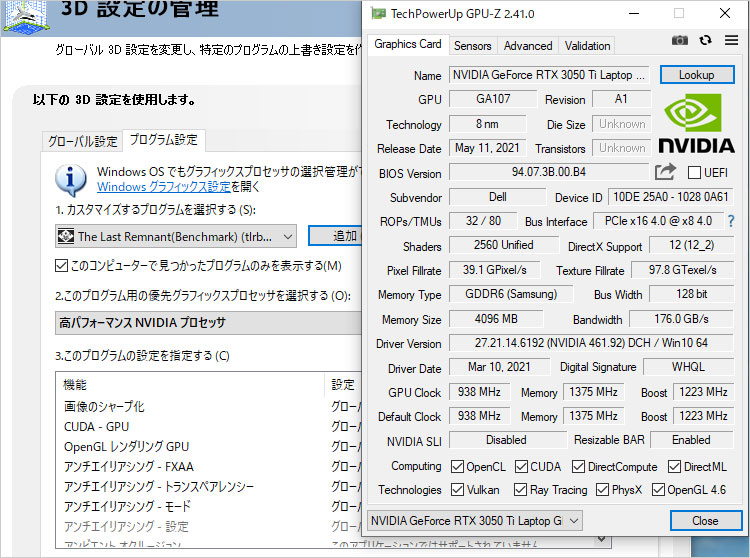Toggle the DirectML checkbox
Image resolution: width=750 pixels, height=558 pixels.
(674, 466)
